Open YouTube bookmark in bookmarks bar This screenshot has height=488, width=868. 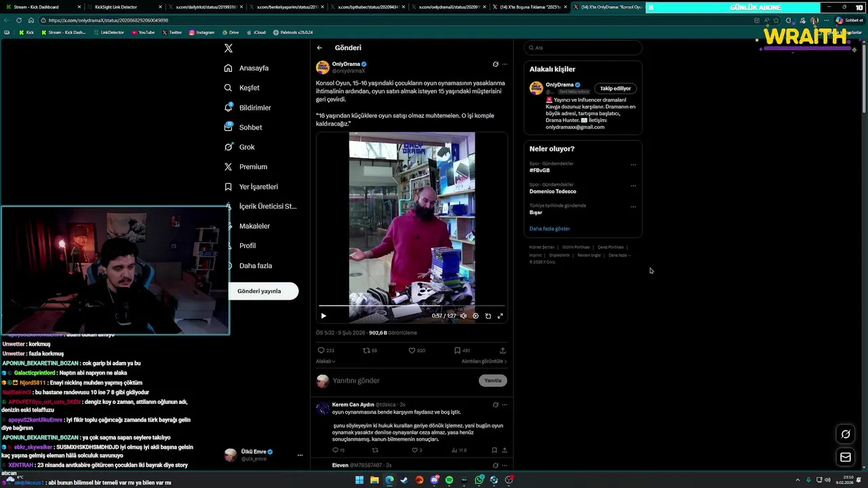click(x=143, y=33)
